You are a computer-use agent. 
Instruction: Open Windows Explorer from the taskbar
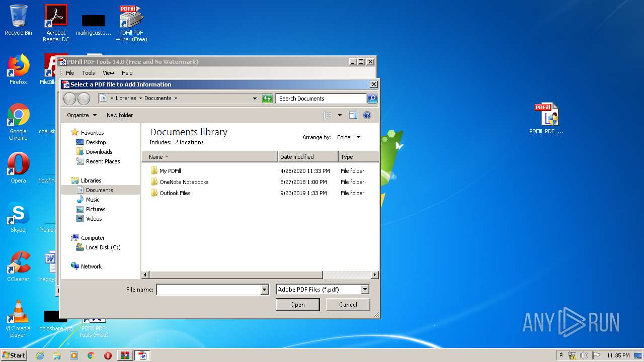[57, 355]
